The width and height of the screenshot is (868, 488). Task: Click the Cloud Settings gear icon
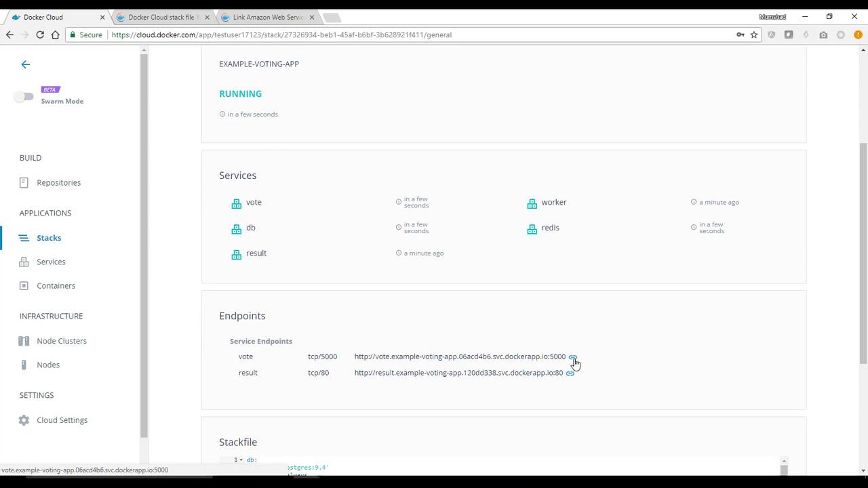[x=24, y=420]
